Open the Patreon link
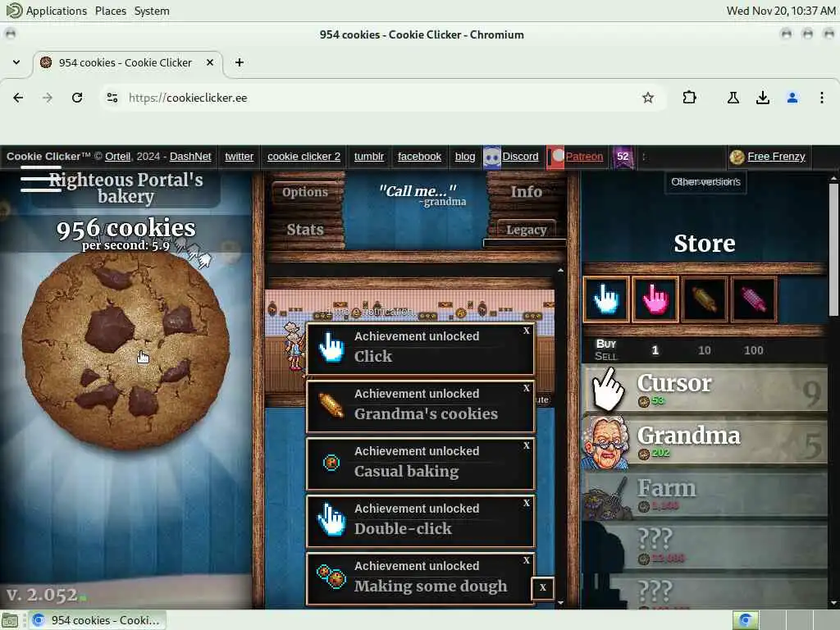The width and height of the screenshot is (840, 630). click(584, 157)
